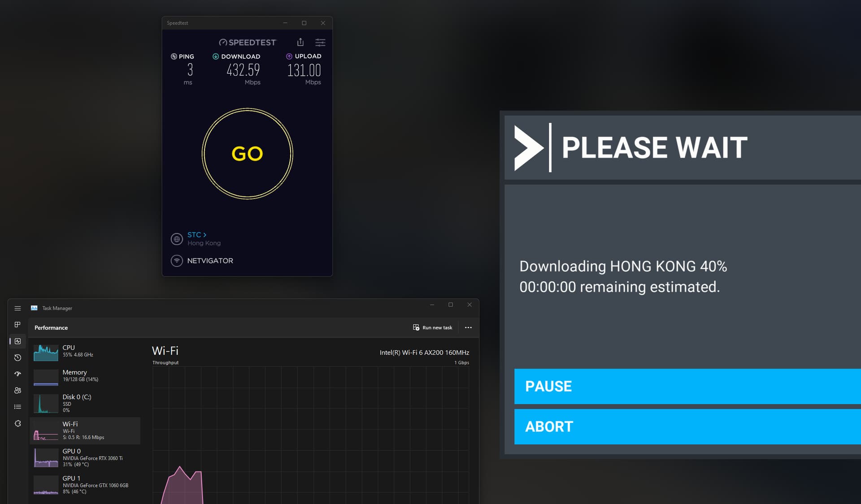Viewport: 861px width, 504px height.
Task: Select Memory in the performance list
Action: point(85,376)
